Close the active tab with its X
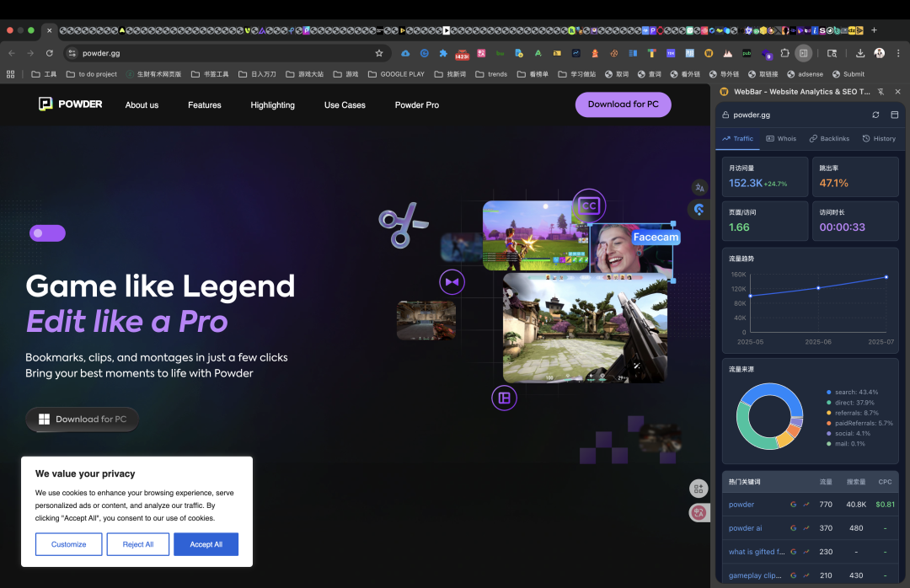 (x=50, y=30)
